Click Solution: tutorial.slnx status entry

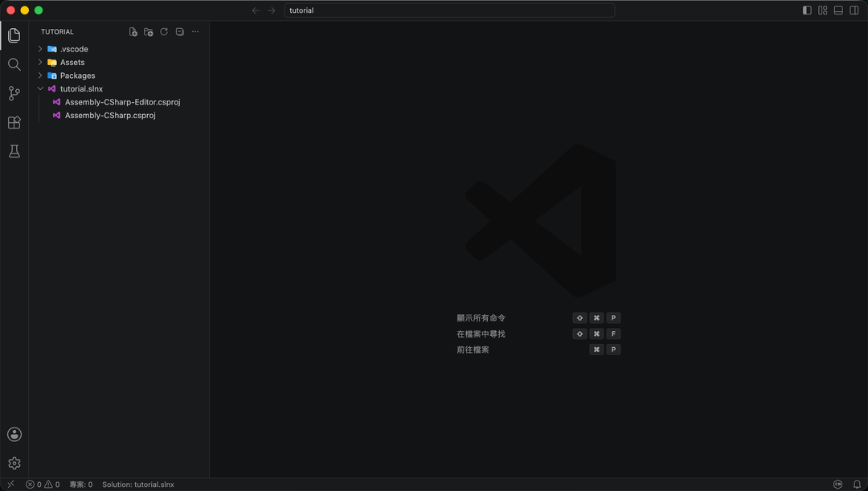pyautogui.click(x=138, y=485)
